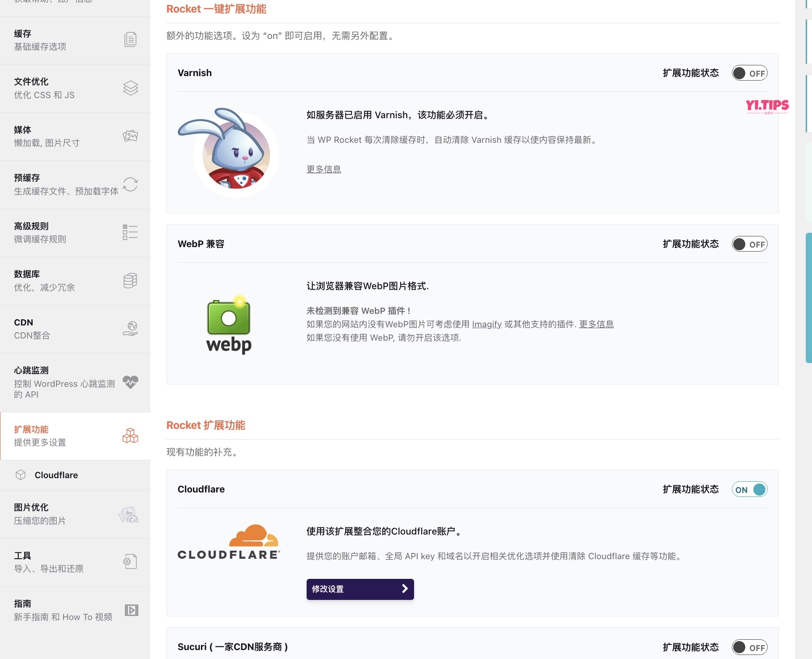Click text '未检测到兼容 WebP 插件！'
812x659 pixels.
coord(359,311)
